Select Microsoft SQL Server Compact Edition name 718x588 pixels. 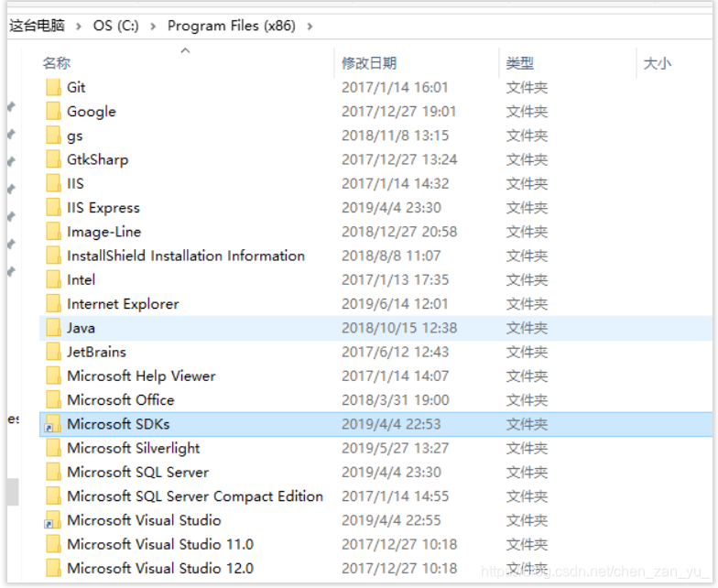[195, 496]
